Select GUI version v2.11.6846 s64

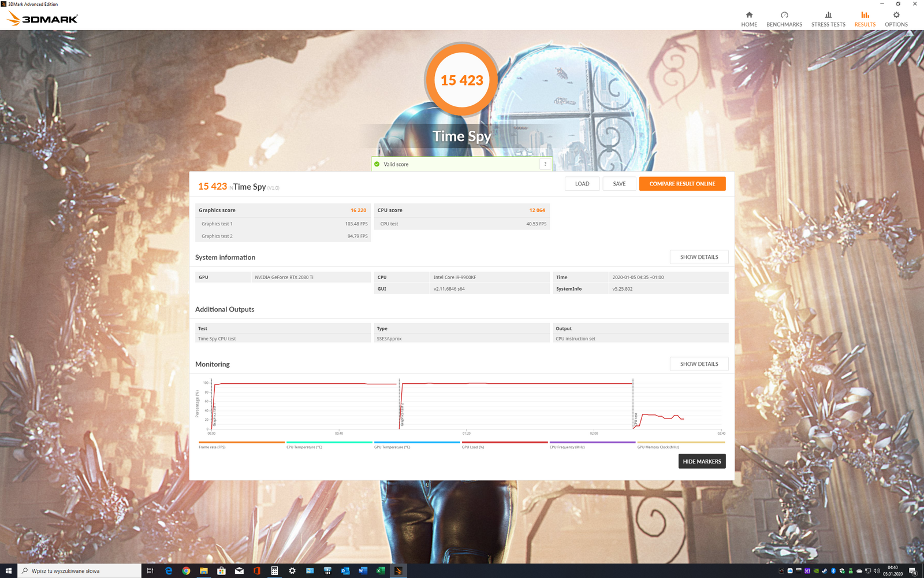pos(490,289)
